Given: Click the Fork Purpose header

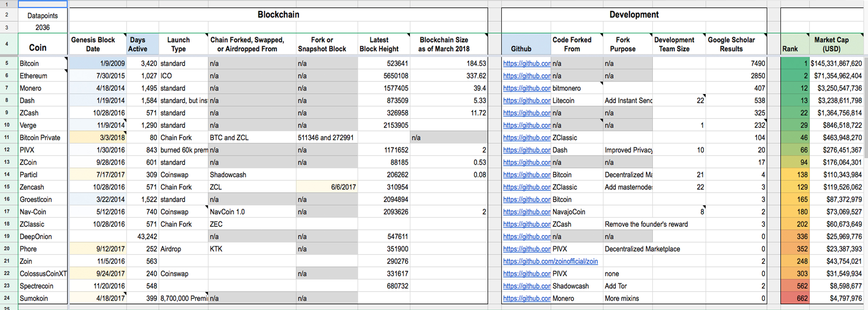Looking at the screenshot, I should pos(628,44).
